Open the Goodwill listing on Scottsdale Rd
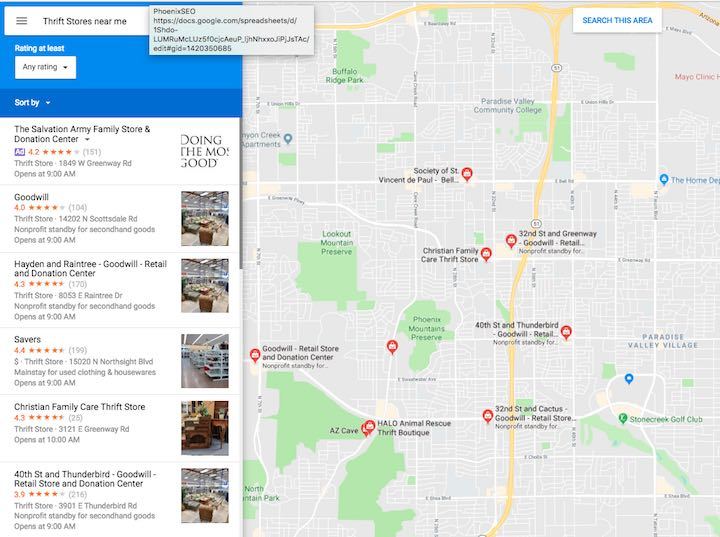This screenshot has width=720, height=537. pyautogui.click(x=120, y=219)
